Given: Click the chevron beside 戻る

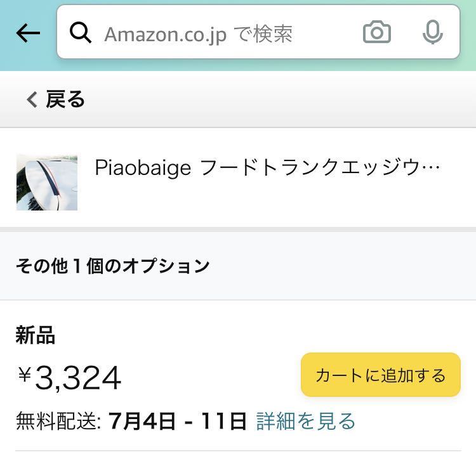Looking at the screenshot, I should (32, 100).
